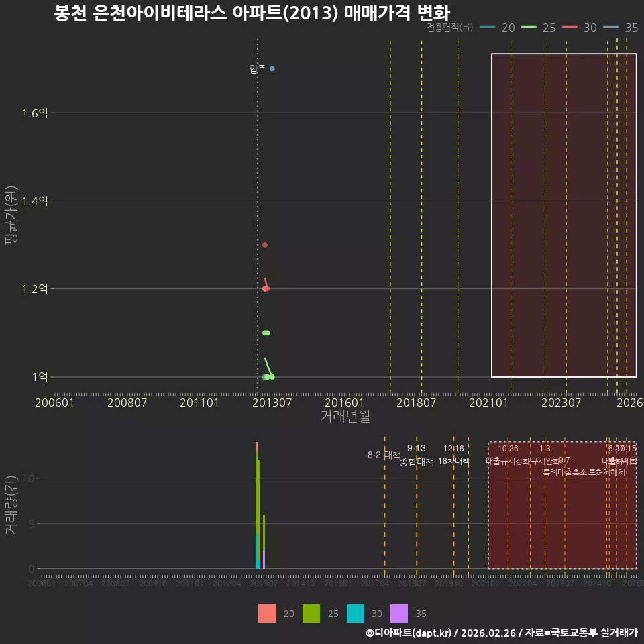Click the green 25 swatch in bottom legend
The height and width of the screenshot is (644, 644).
point(311,614)
